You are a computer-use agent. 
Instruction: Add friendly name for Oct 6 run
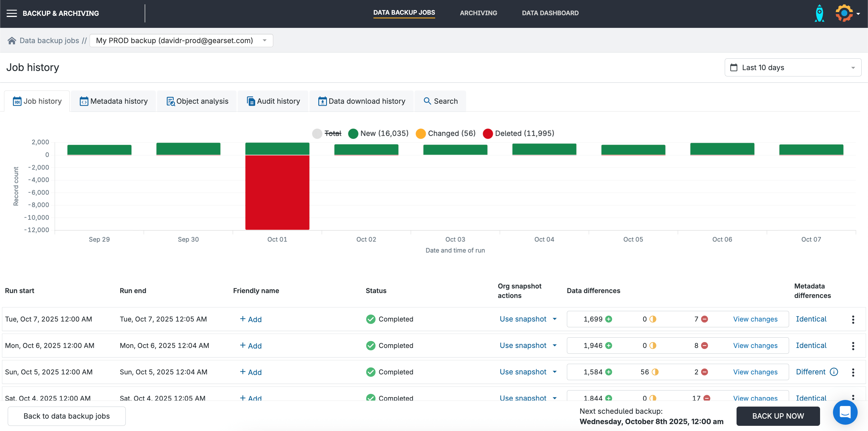[251, 345]
